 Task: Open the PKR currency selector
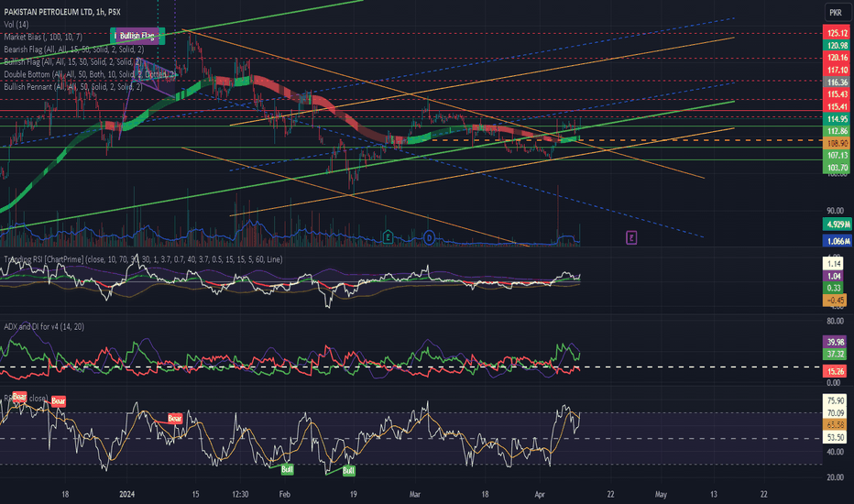[836, 12]
